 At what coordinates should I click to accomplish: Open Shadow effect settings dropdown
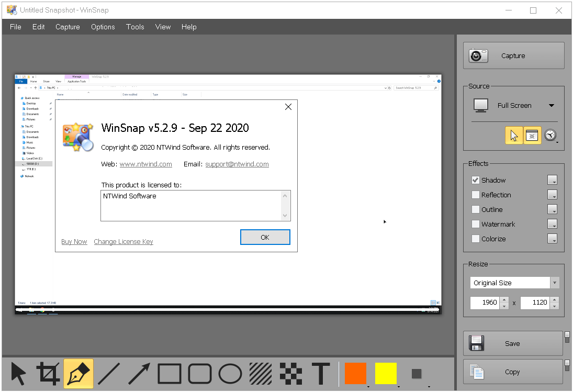click(x=552, y=180)
